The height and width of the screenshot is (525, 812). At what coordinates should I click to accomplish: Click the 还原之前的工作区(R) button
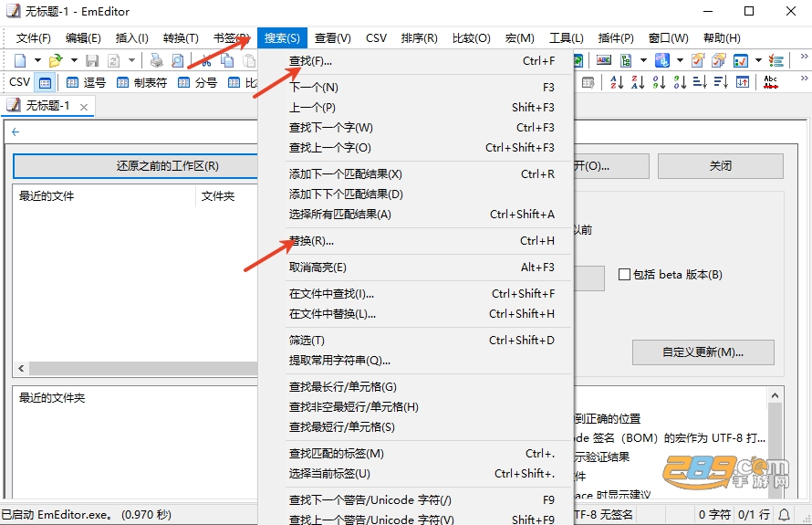point(136,166)
